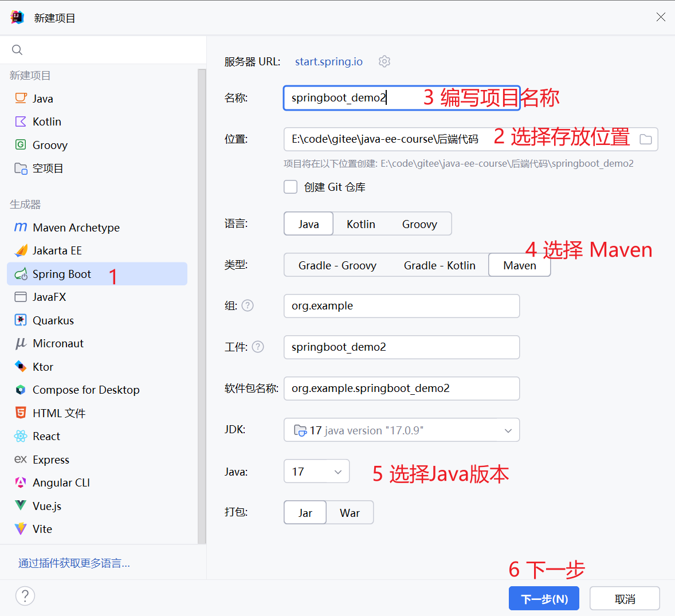Image resolution: width=675 pixels, height=616 pixels.
Task: Click the 下一步 button
Action: click(x=543, y=598)
